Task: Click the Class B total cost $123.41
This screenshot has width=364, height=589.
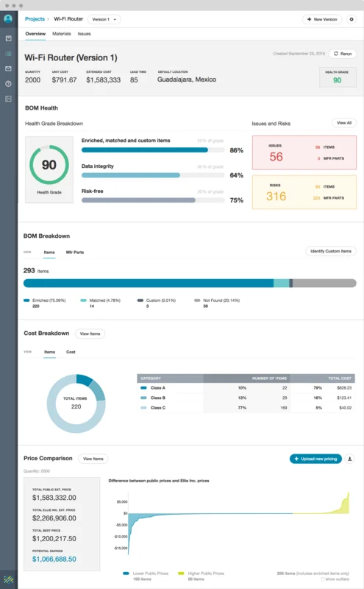Action: (344, 398)
